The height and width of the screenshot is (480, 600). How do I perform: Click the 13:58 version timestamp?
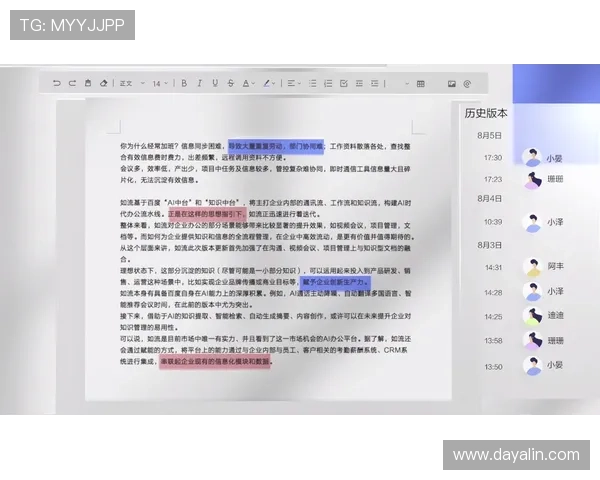tap(493, 341)
